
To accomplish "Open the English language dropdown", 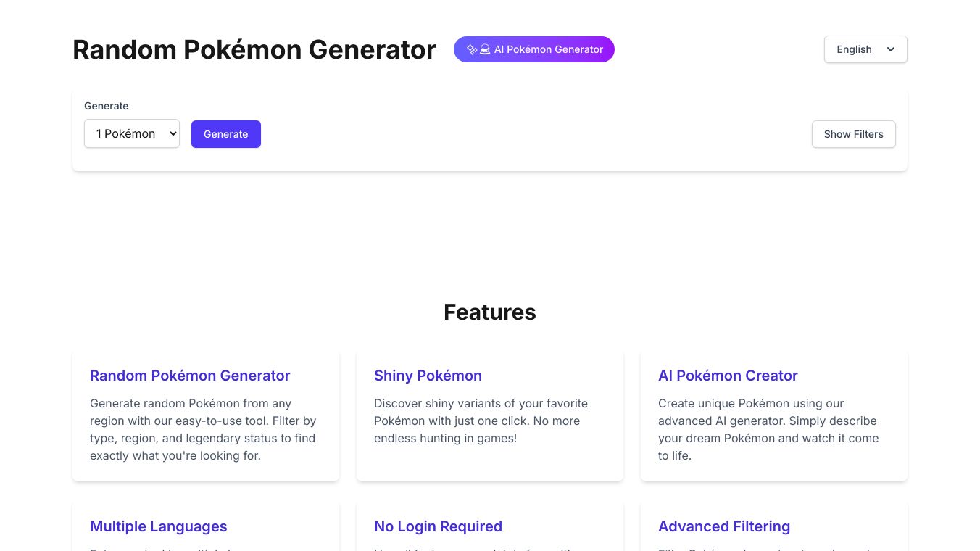I will coord(865,49).
